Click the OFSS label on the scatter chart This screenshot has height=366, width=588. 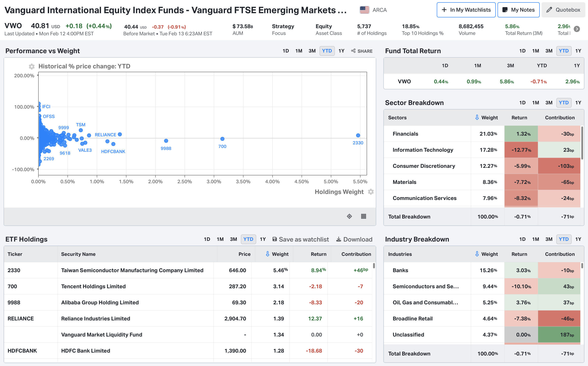(x=49, y=116)
